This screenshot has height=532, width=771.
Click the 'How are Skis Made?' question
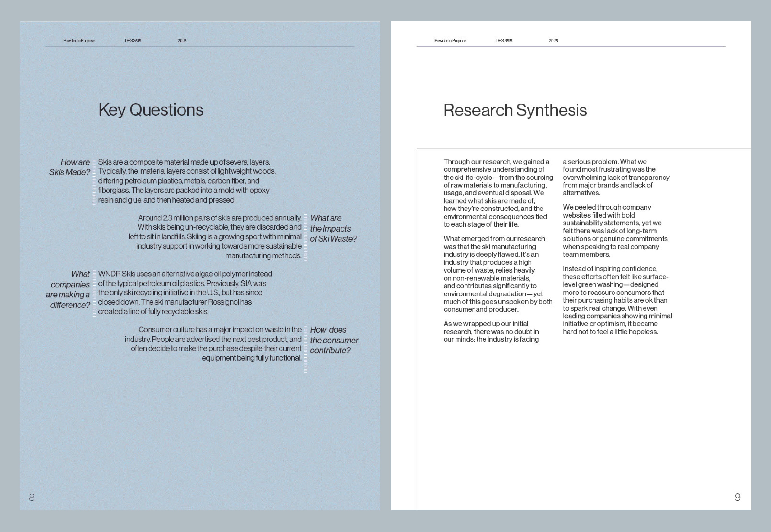coord(70,167)
